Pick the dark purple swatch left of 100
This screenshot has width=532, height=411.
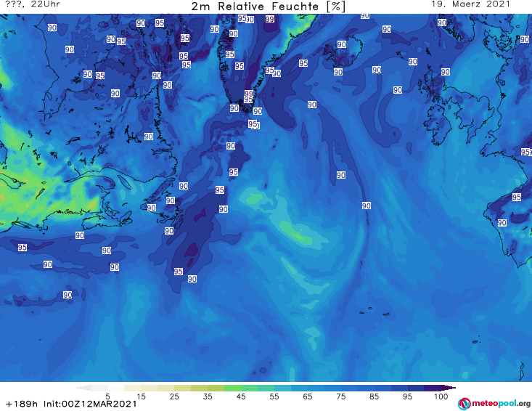433,388
